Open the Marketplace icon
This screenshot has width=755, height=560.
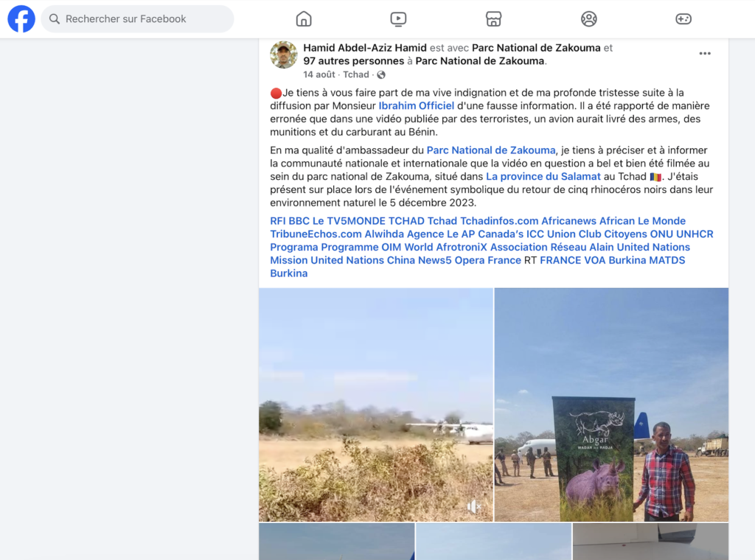tap(493, 18)
